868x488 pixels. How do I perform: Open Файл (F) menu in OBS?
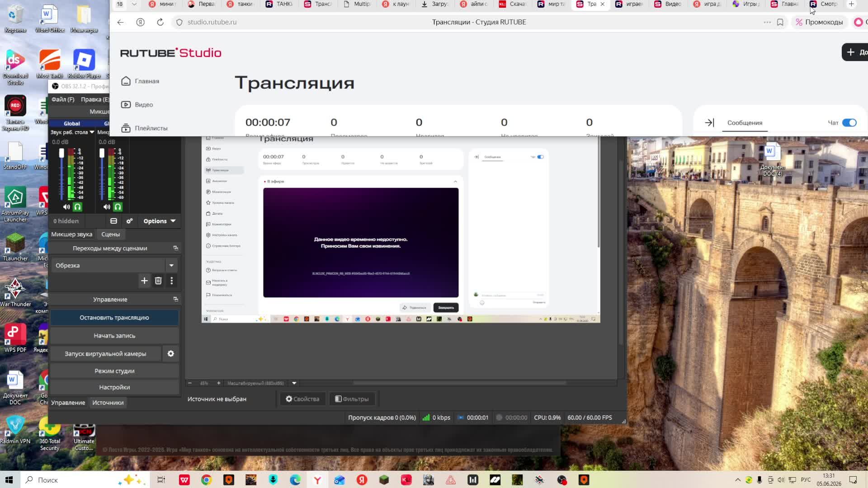click(63, 99)
